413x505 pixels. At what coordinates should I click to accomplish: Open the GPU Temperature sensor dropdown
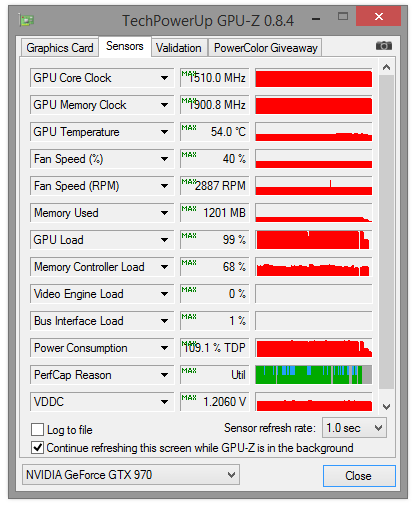click(x=164, y=132)
